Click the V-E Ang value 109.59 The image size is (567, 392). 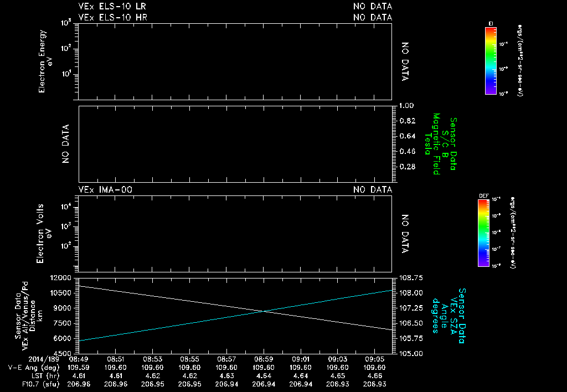tap(79, 368)
